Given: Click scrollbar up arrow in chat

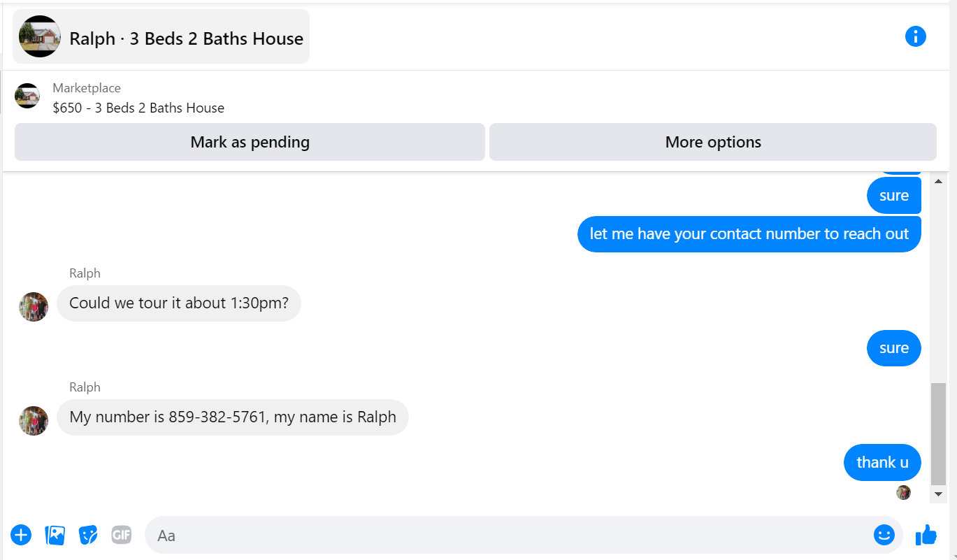Looking at the screenshot, I should tap(939, 181).
